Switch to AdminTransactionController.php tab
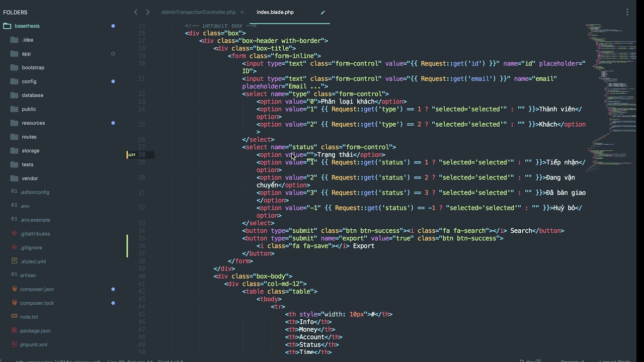 [x=198, y=12]
